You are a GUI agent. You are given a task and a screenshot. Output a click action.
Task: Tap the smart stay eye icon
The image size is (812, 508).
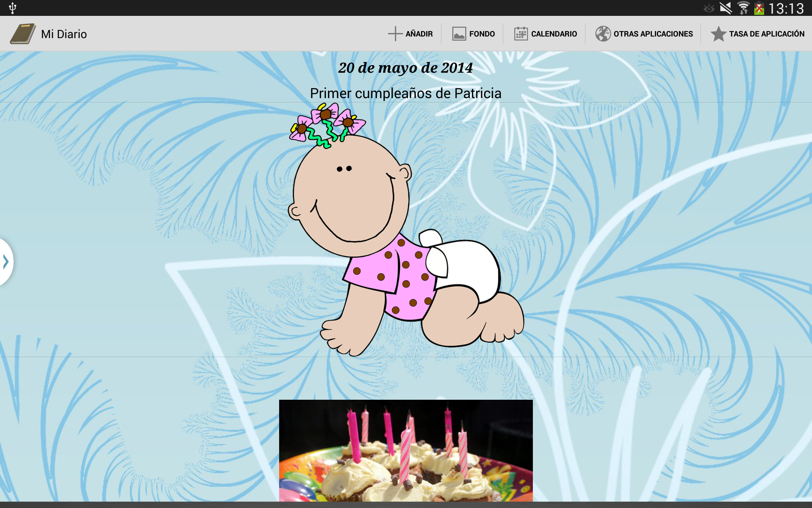(x=709, y=8)
